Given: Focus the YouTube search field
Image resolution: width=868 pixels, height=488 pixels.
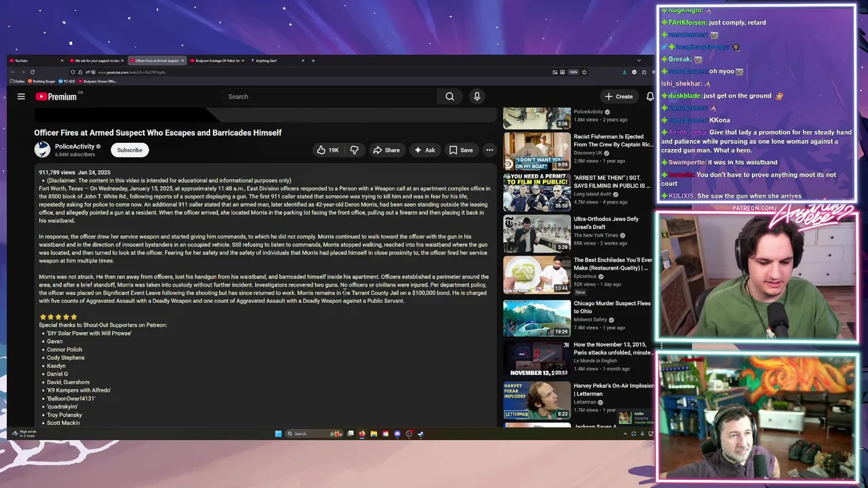Looking at the screenshot, I should 331,96.
